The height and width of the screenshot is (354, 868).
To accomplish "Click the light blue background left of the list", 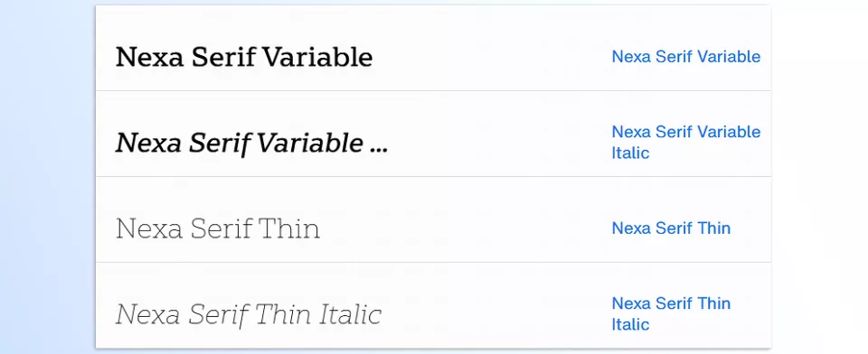I will click(47, 177).
